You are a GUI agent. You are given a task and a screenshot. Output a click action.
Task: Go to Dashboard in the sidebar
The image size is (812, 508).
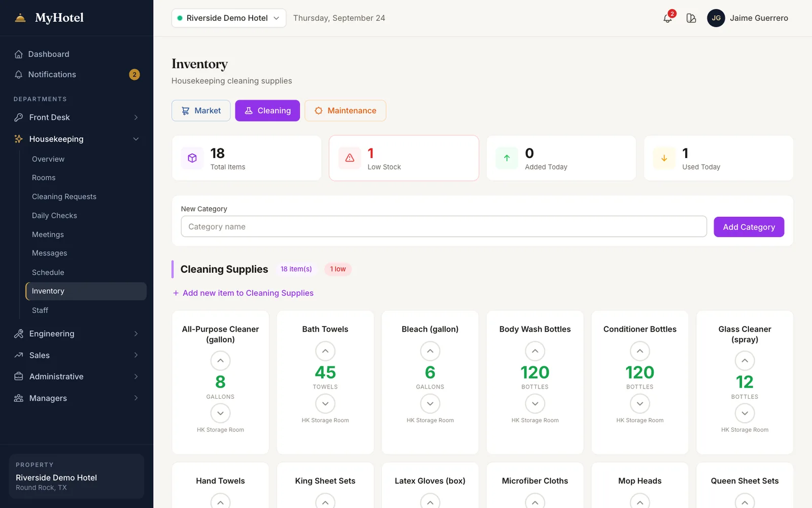pos(76,54)
